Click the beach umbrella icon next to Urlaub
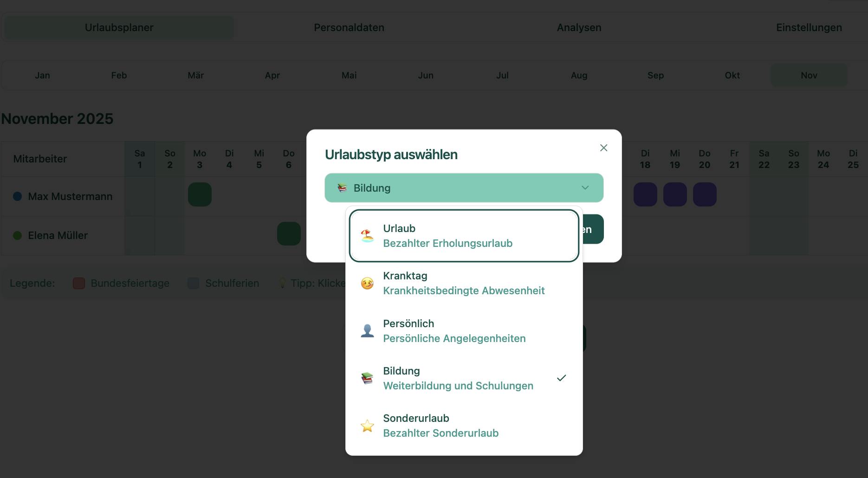Screen dimensions: 868x478 (367, 235)
